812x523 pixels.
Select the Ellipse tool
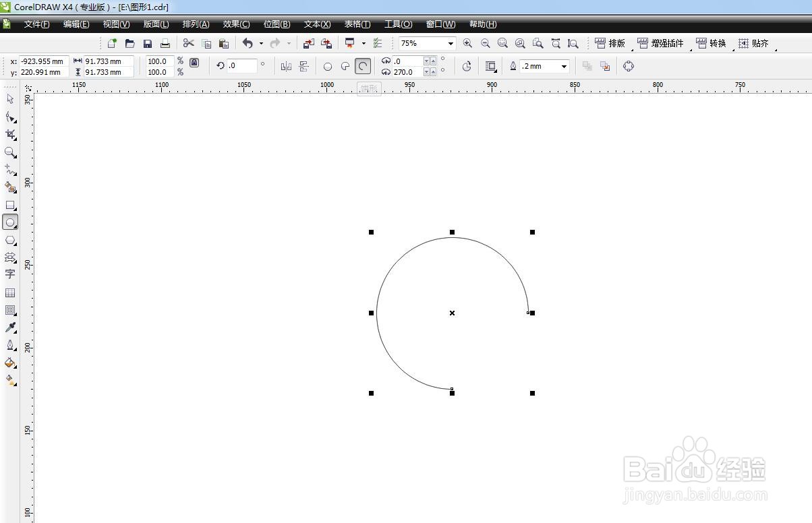point(10,222)
